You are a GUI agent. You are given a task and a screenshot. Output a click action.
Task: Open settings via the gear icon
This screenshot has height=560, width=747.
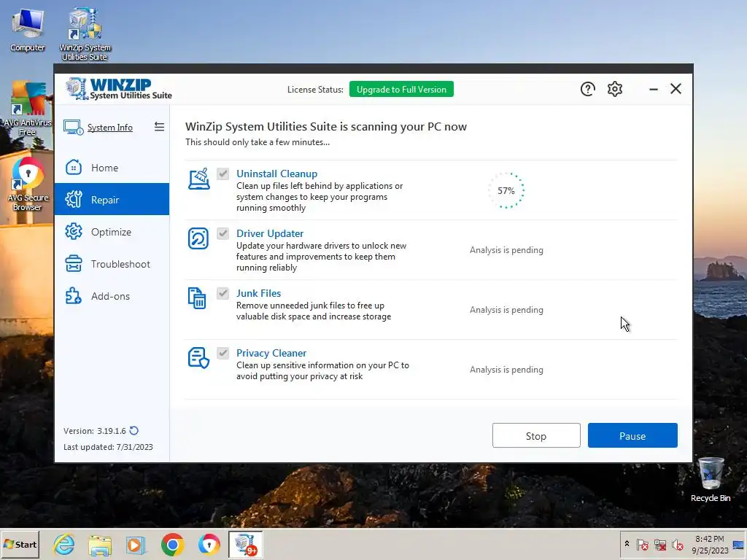coord(614,89)
